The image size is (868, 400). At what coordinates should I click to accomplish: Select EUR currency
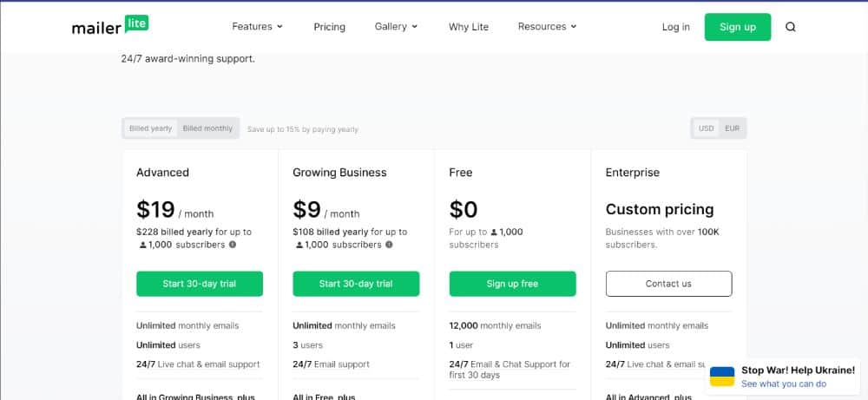tap(732, 128)
